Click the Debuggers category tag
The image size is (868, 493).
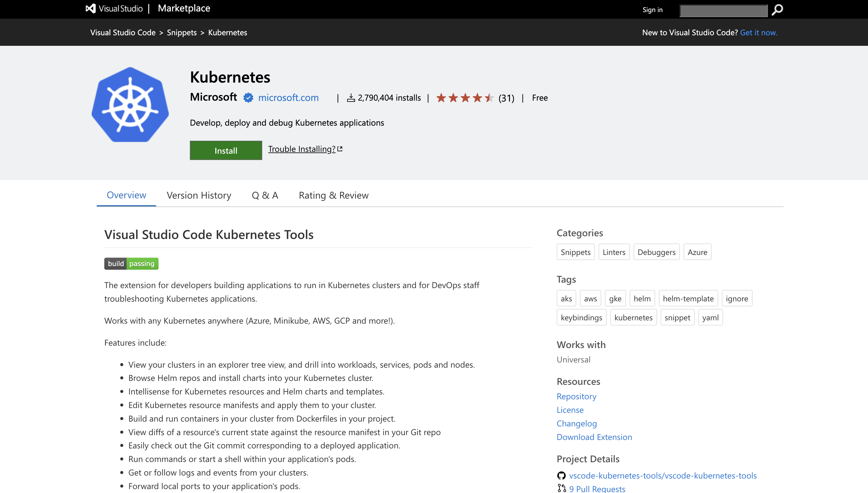(x=656, y=252)
